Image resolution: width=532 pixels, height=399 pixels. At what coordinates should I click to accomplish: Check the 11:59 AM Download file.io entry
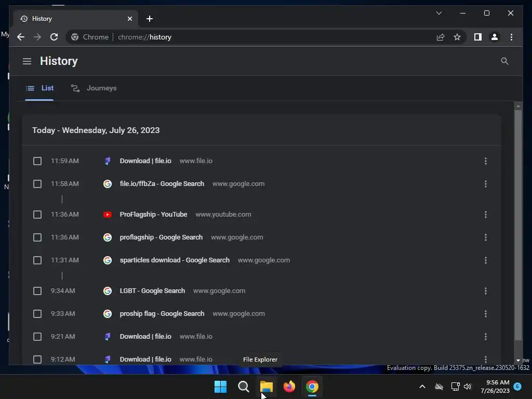coord(37,161)
